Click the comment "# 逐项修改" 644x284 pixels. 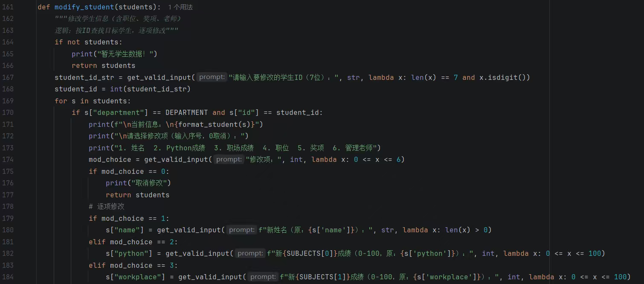(x=107, y=207)
